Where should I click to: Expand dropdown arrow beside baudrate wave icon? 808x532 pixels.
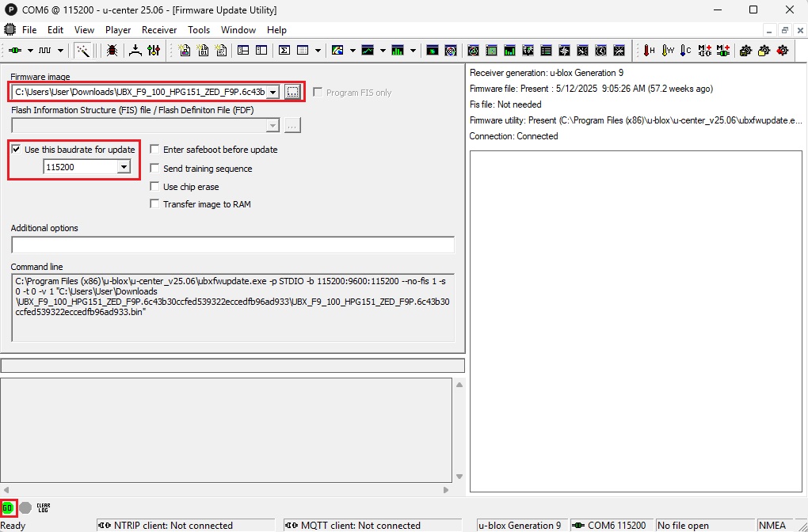60,51
